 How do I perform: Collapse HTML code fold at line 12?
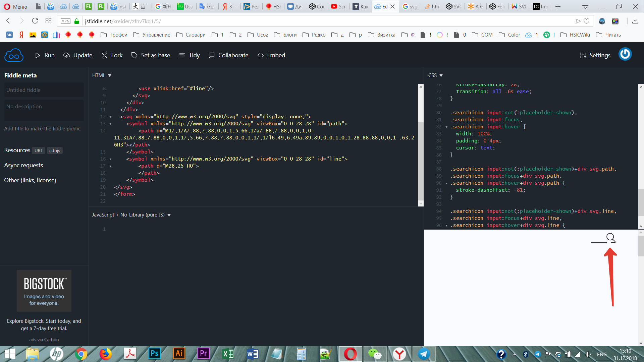coord(110,117)
